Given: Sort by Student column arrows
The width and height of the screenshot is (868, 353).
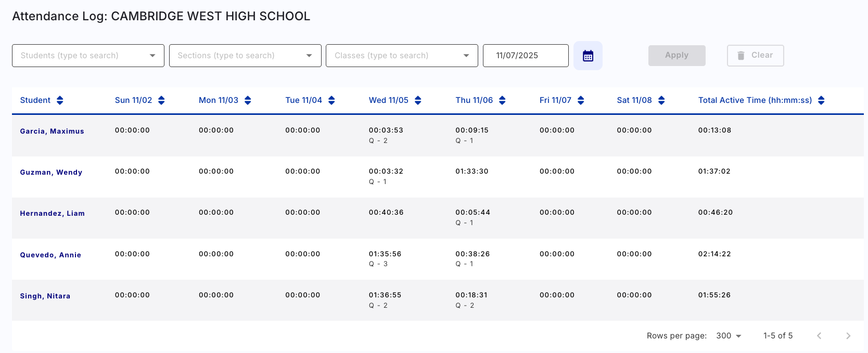Looking at the screenshot, I should pyautogui.click(x=60, y=100).
